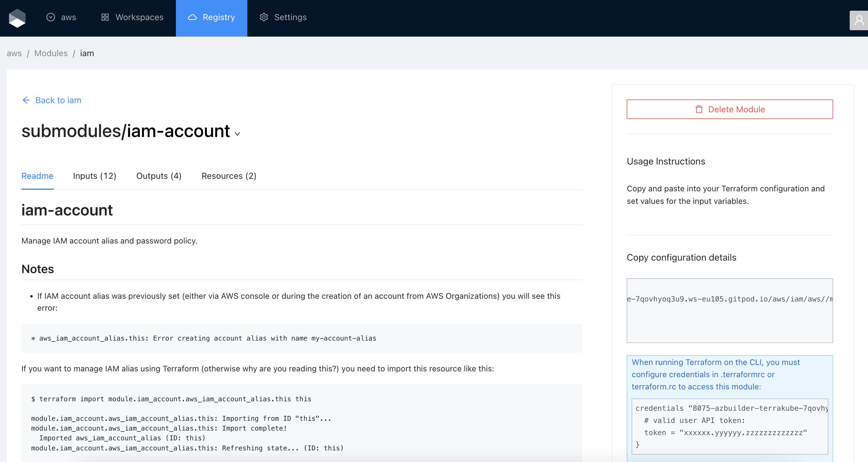The width and height of the screenshot is (868, 462).
Task: Click the credentials code snippet box
Action: (x=730, y=426)
